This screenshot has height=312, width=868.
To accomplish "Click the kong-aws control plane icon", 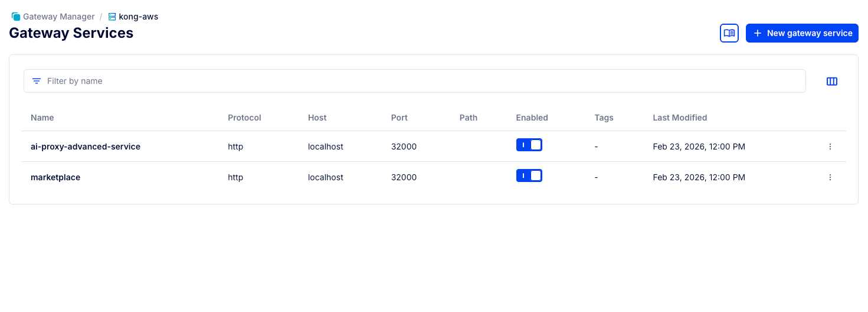I will (112, 17).
